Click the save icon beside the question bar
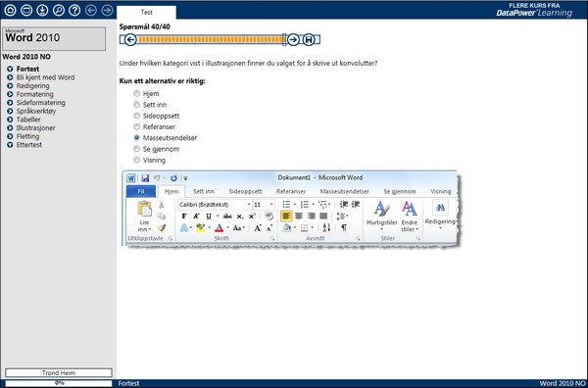Viewport: 588px width, 388px height. click(309, 39)
